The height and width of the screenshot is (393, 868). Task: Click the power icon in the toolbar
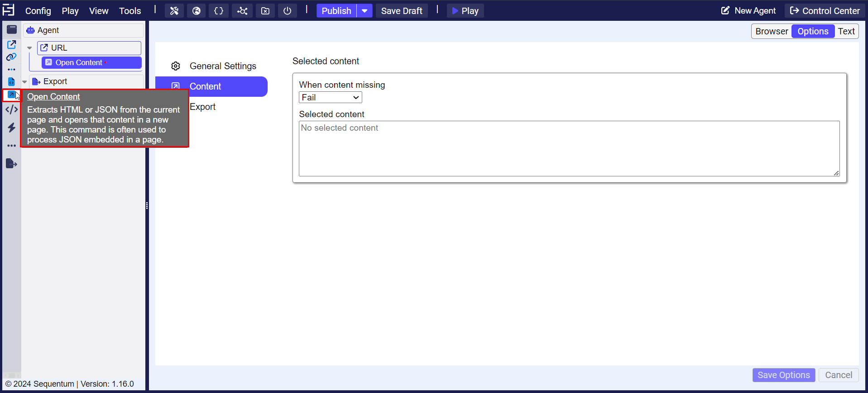288,11
